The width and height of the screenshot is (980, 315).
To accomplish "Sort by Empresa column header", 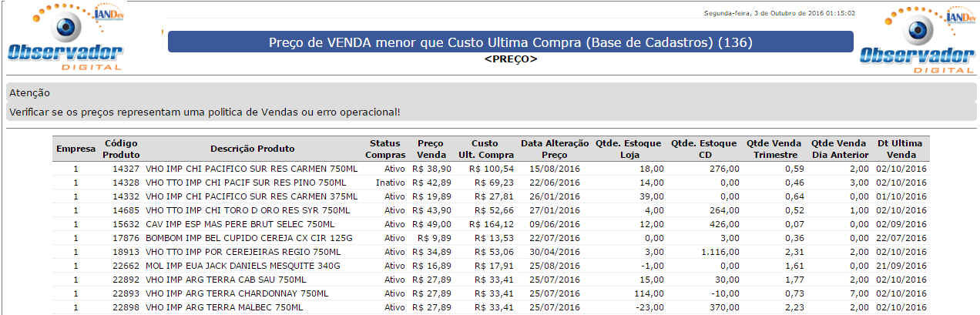I will pyautogui.click(x=76, y=149).
